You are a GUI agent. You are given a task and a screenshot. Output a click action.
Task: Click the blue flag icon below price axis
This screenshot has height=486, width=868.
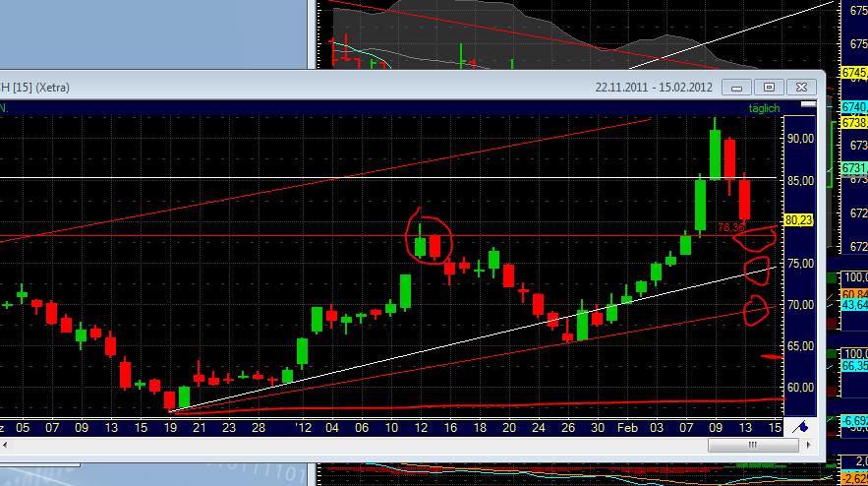pyautogui.click(x=800, y=427)
